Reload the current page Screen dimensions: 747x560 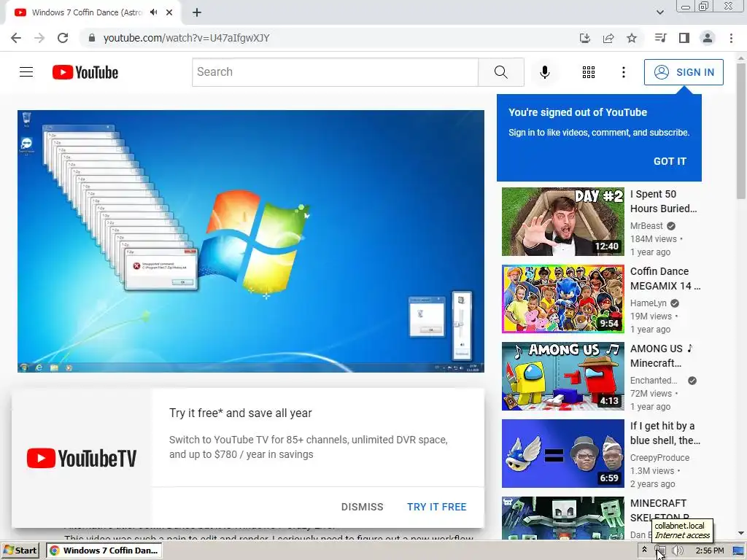coord(63,38)
